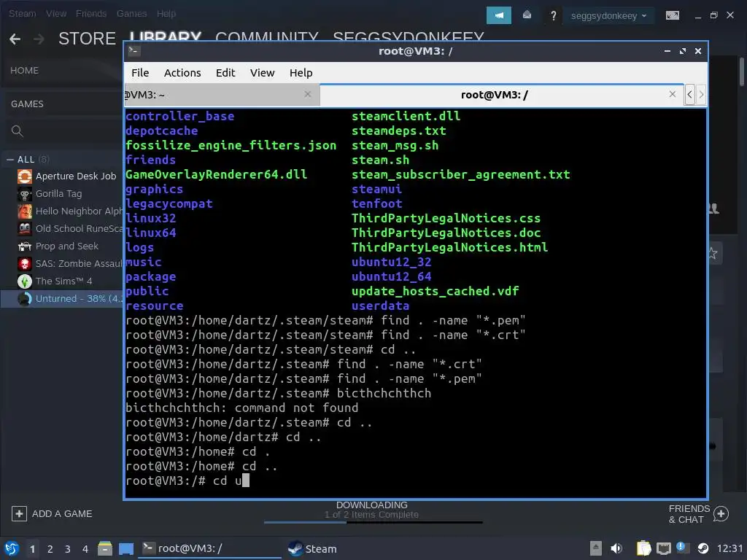Click HOME in Steam library sidebar
This screenshot has height=560, width=747.
[24, 71]
